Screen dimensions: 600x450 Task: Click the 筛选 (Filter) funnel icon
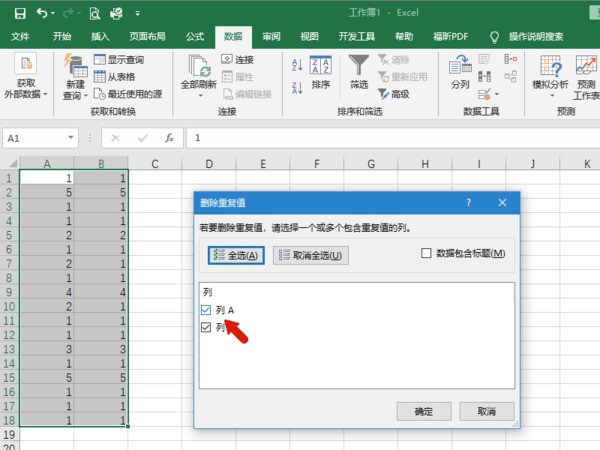359,66
